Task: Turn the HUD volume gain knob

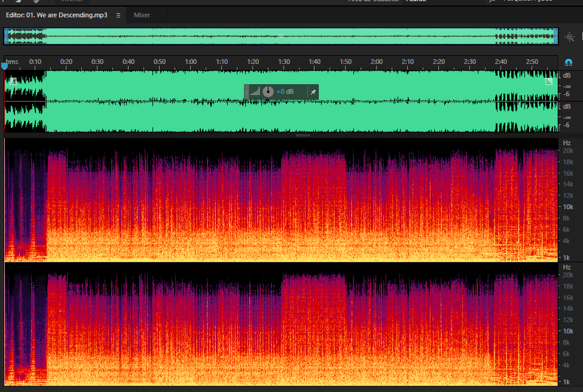Action: point(268,91)
